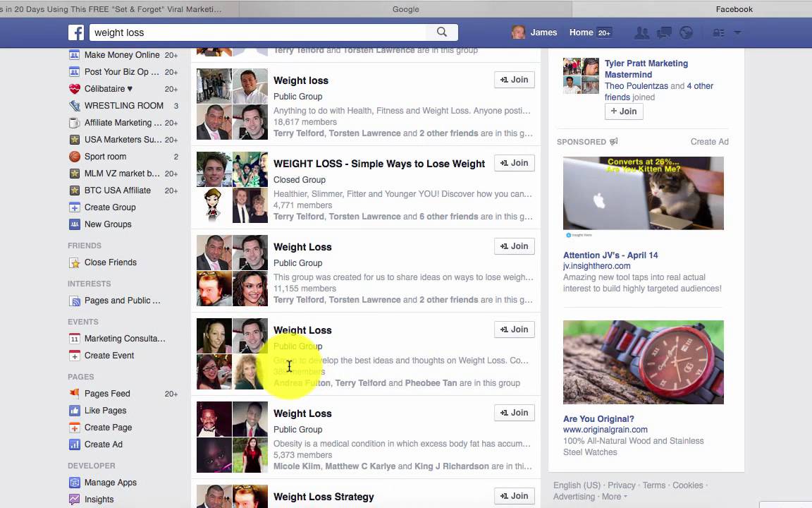Click the WRESTLING ROOM group icon

(x=75, y=106)
